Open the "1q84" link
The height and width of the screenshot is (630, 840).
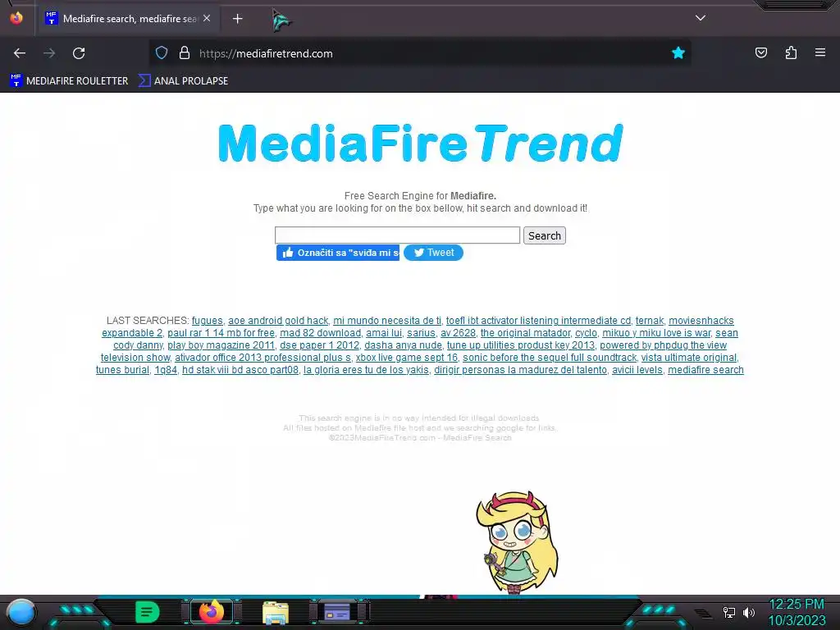(166, 370)
